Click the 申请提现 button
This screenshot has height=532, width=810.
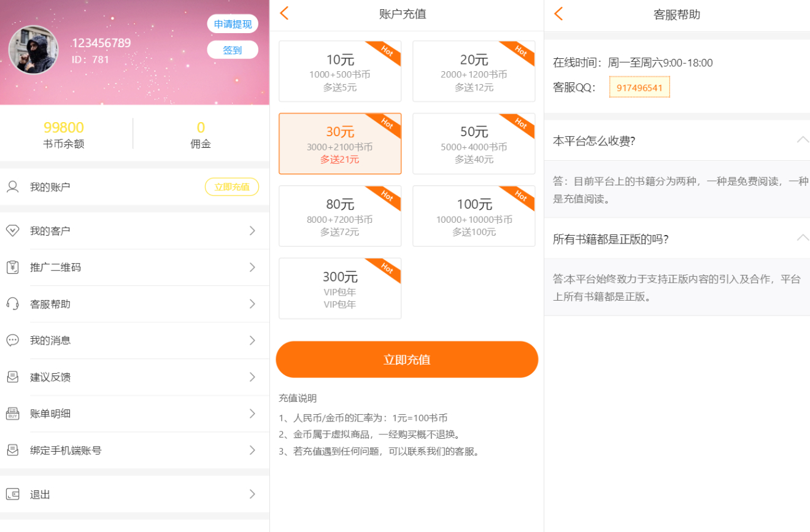(233, 24)
